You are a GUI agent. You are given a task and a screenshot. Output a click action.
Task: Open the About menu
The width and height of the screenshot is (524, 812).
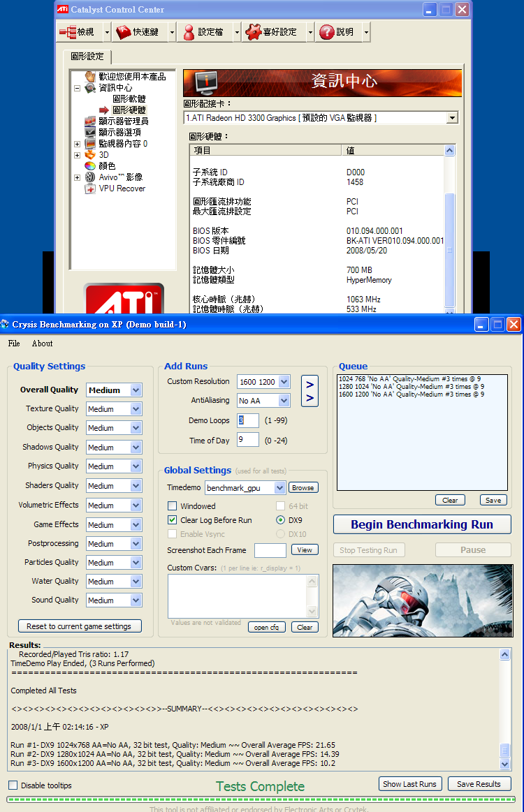coord(42,344)
